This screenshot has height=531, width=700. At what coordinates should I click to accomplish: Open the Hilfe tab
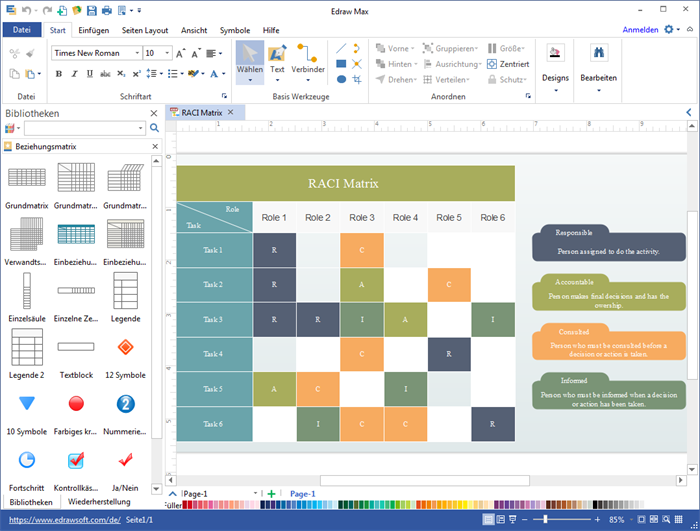click(x=271, y=30)
